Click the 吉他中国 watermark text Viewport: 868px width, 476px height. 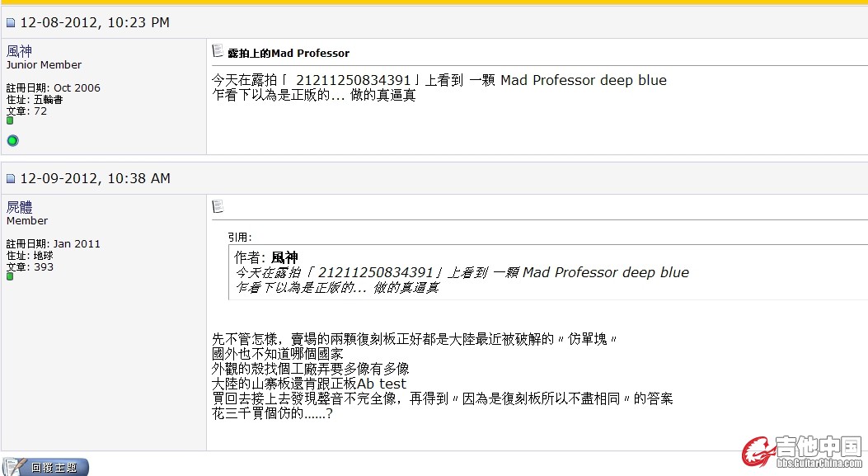tap(819, 447)
